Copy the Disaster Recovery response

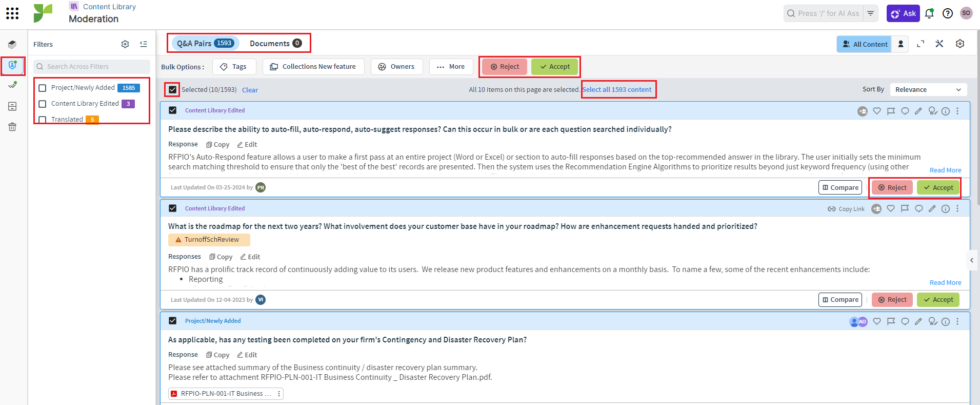click(x=217, y=355)
